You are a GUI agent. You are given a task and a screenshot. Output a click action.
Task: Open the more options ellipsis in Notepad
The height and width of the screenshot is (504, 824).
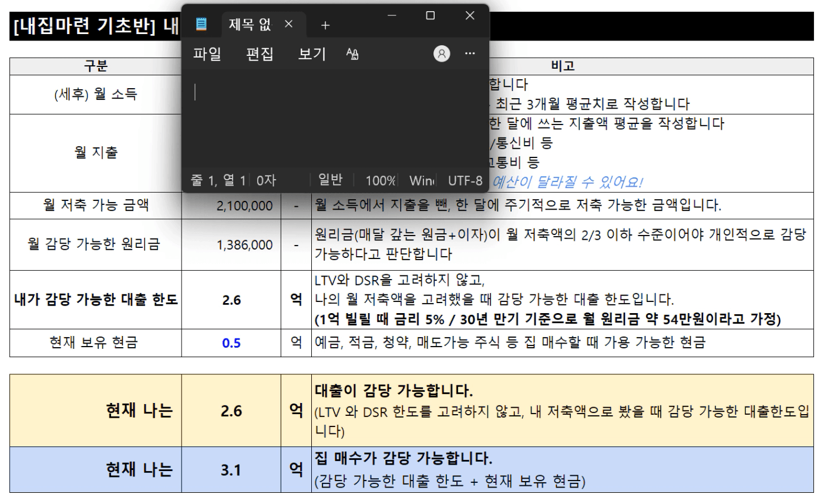[470, 53]
